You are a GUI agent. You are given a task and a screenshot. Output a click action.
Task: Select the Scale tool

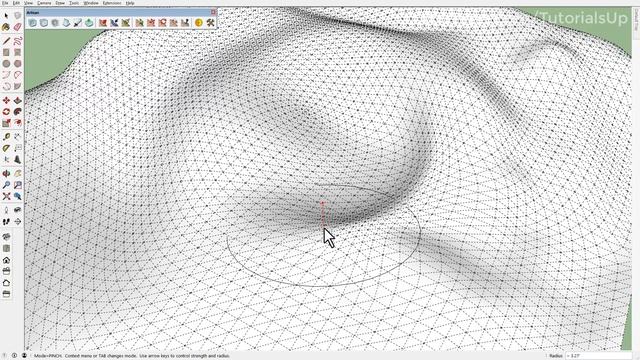[x=6, y=123]
